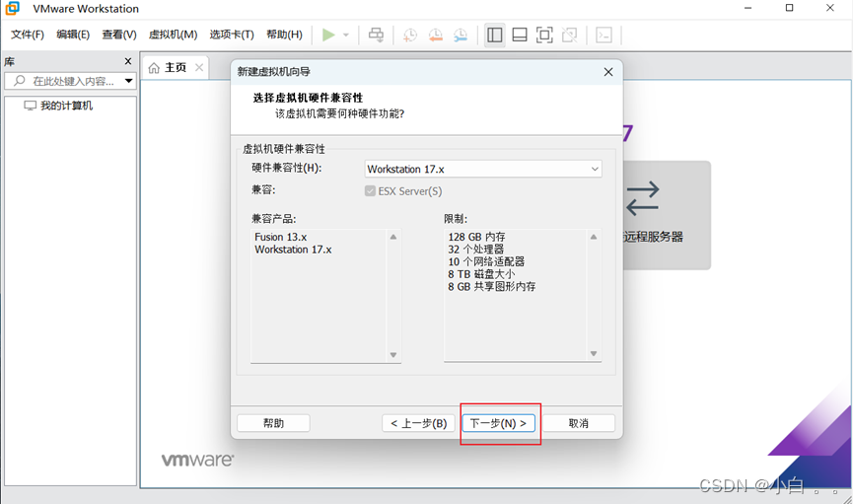Select 32 个处理器 limit entry
853x504 pixels.
pyautogui.click(x=476, y=250)
